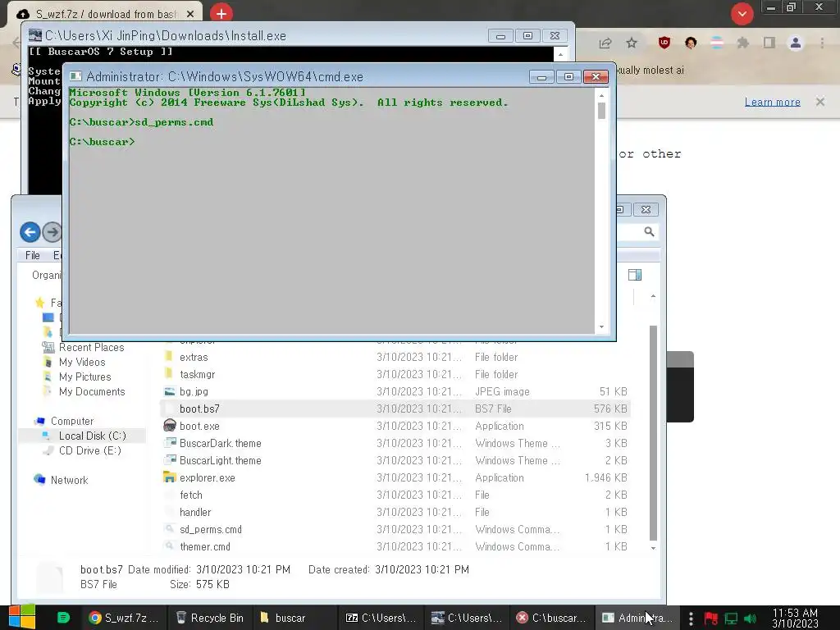The width and height of the screenshot is (840, 630).
Task: Click the cmd window vertical scrollbar thumb
Action: coord(601,111)
